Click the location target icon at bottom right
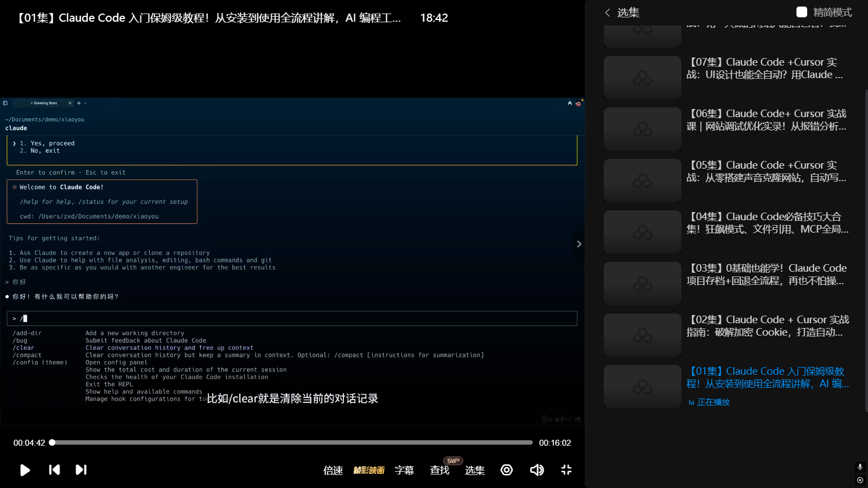 pyautogui.click(x=860, y=480)
